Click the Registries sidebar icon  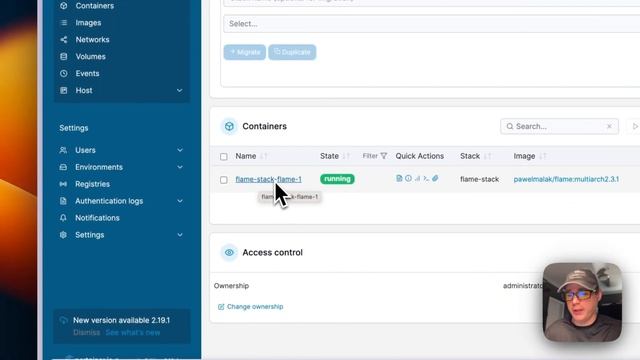(63, 184)
